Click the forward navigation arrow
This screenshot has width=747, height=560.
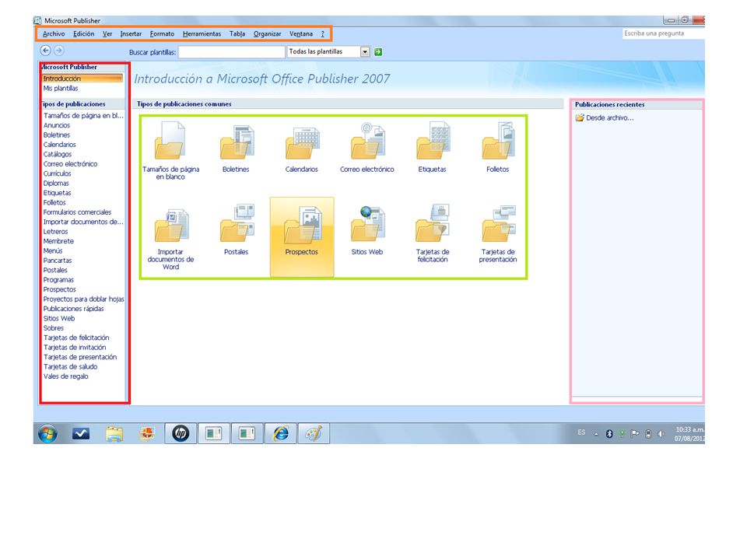(x=58, y=51)
